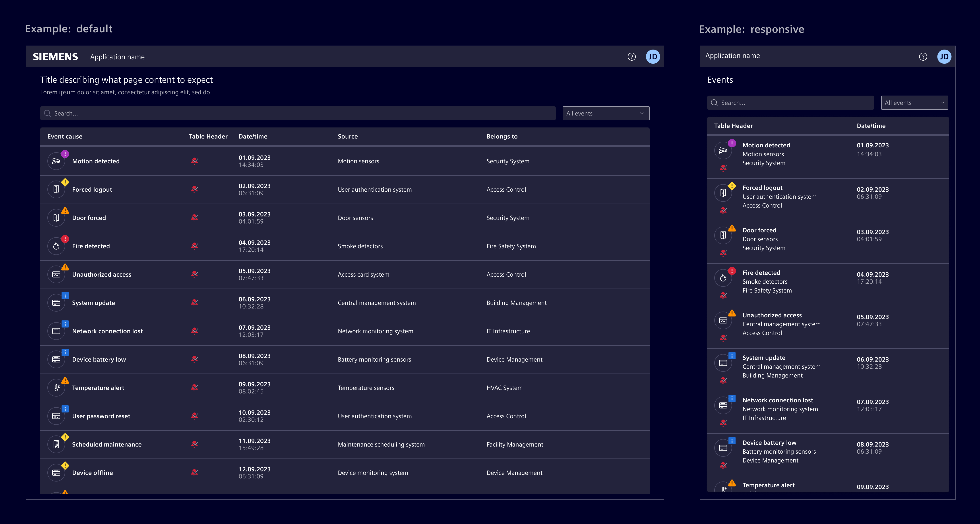Toggle the muted alarm icon on Fire detected row
Screen dimensions: 980x524
pos(194,246)
